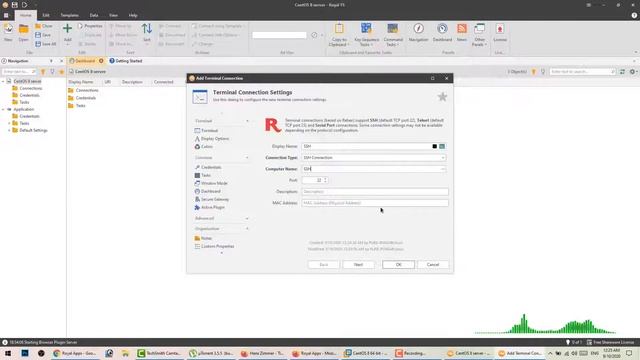Click into the Display Name field

coord(367,146)
